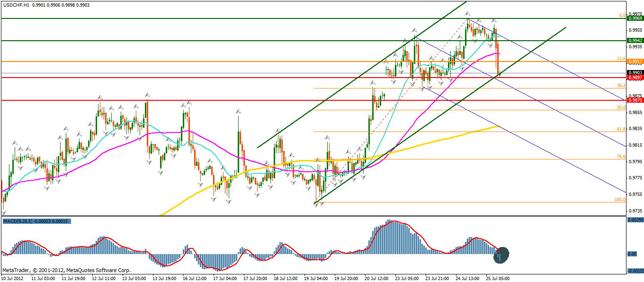Click the black 0.9903 current price label
Viewport: 644px width, 282px height.
click(635, 72)
